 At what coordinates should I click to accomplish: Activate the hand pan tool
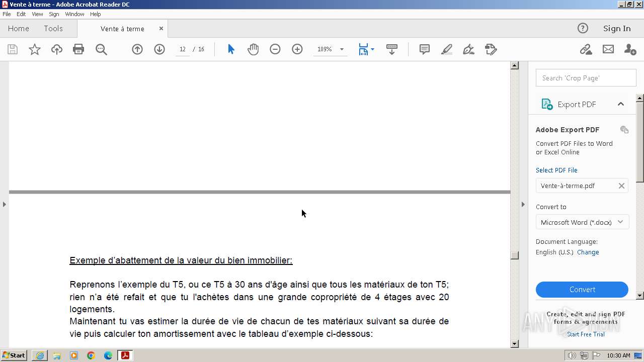(253, 49)
